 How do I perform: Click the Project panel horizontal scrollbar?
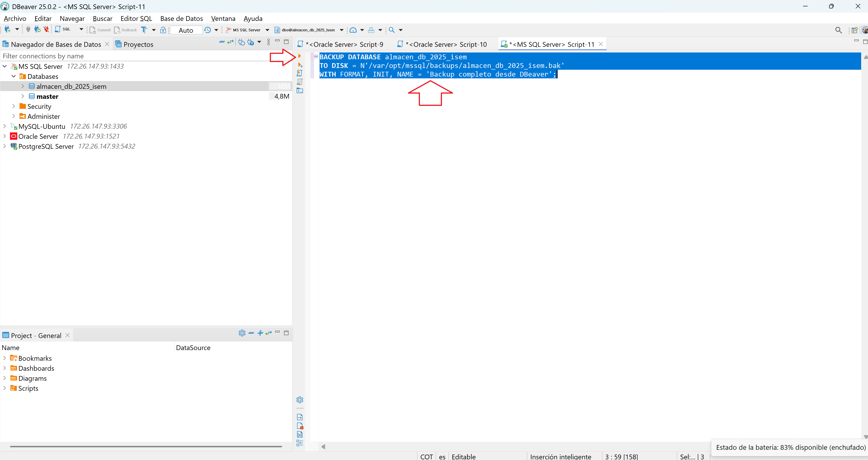146,447
